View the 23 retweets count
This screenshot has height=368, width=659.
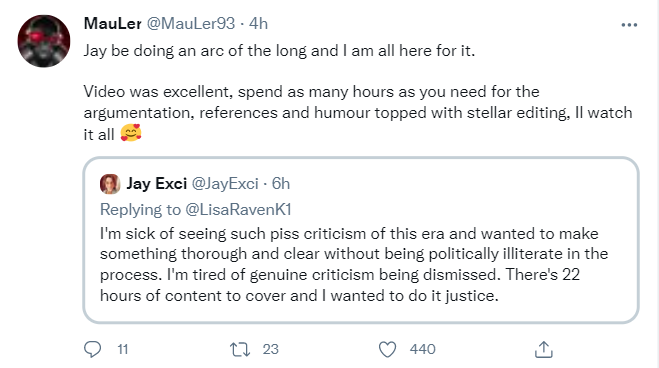271,349
